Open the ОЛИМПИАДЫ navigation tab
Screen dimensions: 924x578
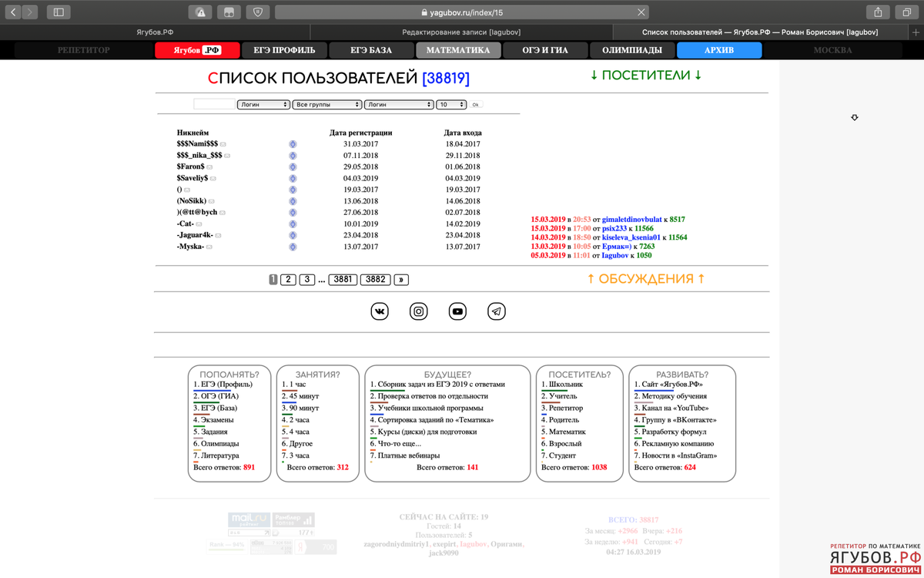point(632,50)
